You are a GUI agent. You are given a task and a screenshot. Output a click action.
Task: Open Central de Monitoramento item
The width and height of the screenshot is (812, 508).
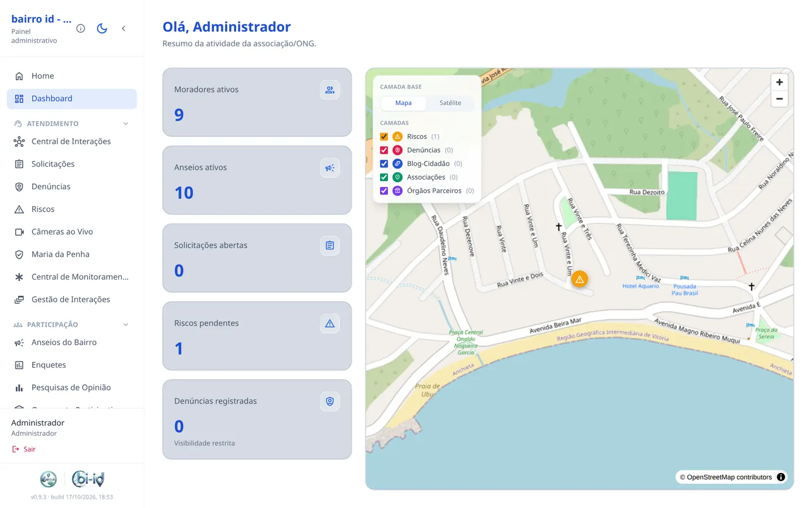(x=72, y=277)
